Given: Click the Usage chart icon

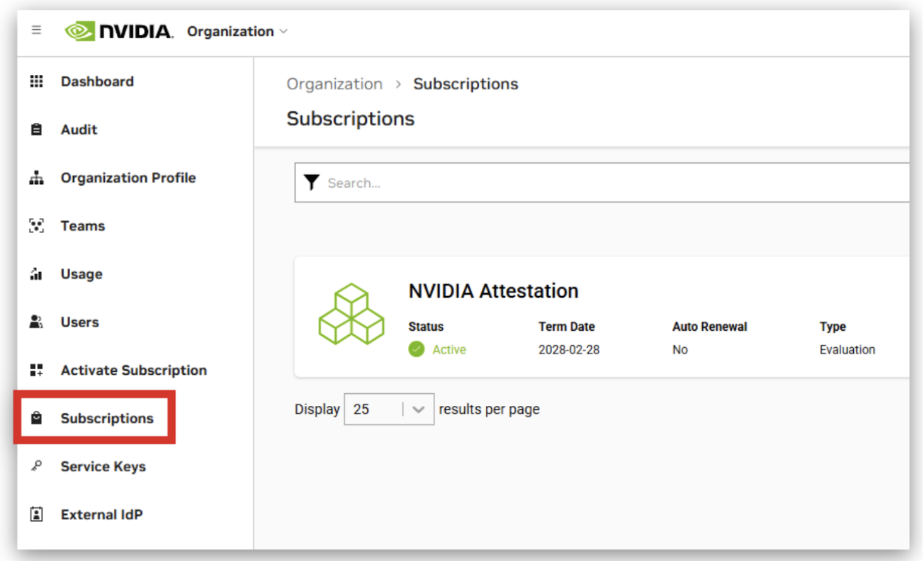Looking at the screenshot, I should (x=36, y=274).
